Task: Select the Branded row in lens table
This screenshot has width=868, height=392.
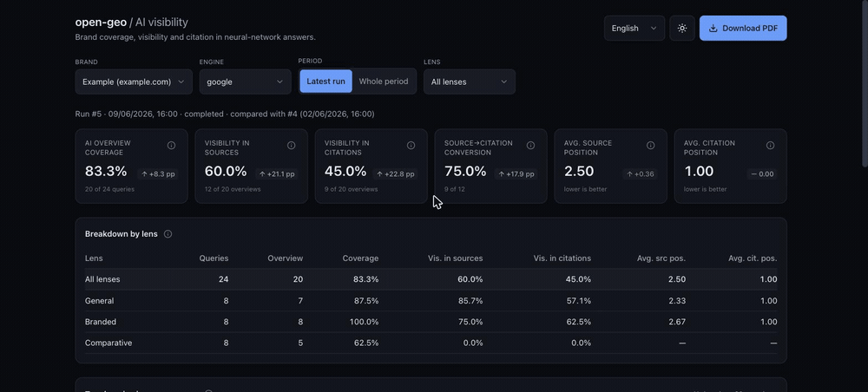Action: (x=431, y=322)
